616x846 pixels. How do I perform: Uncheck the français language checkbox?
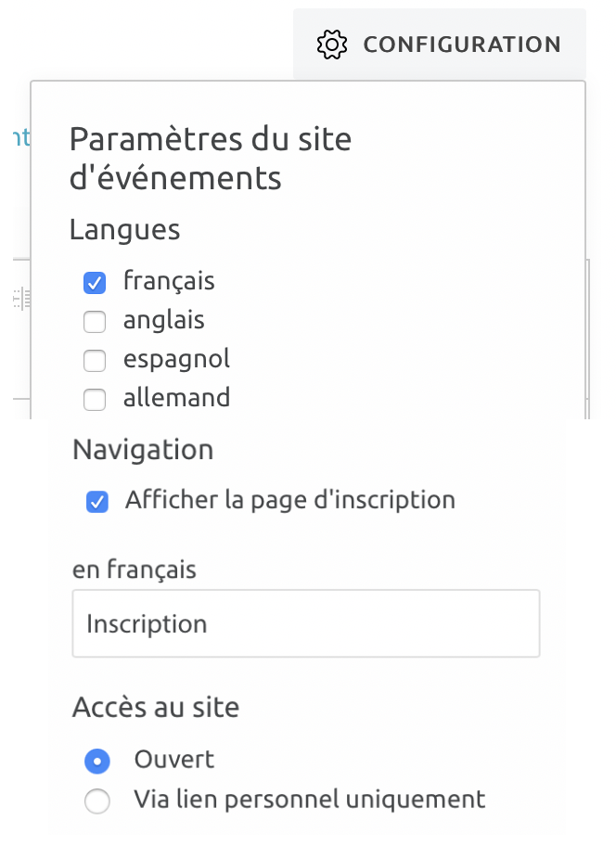click(95, 283)
